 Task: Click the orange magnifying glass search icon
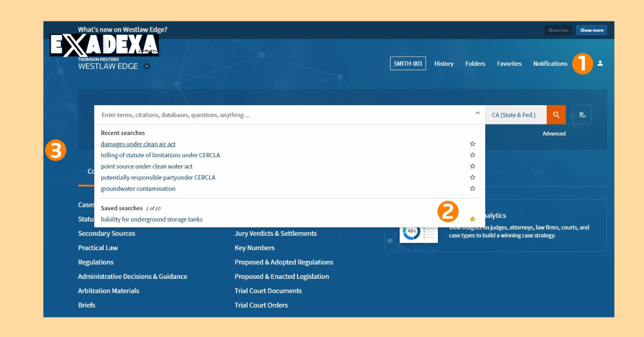[556, 114]
